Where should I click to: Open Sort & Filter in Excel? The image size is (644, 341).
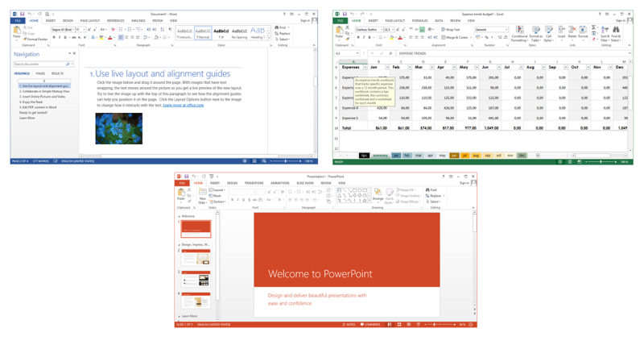pyautogui.click(x=605, y=33)
